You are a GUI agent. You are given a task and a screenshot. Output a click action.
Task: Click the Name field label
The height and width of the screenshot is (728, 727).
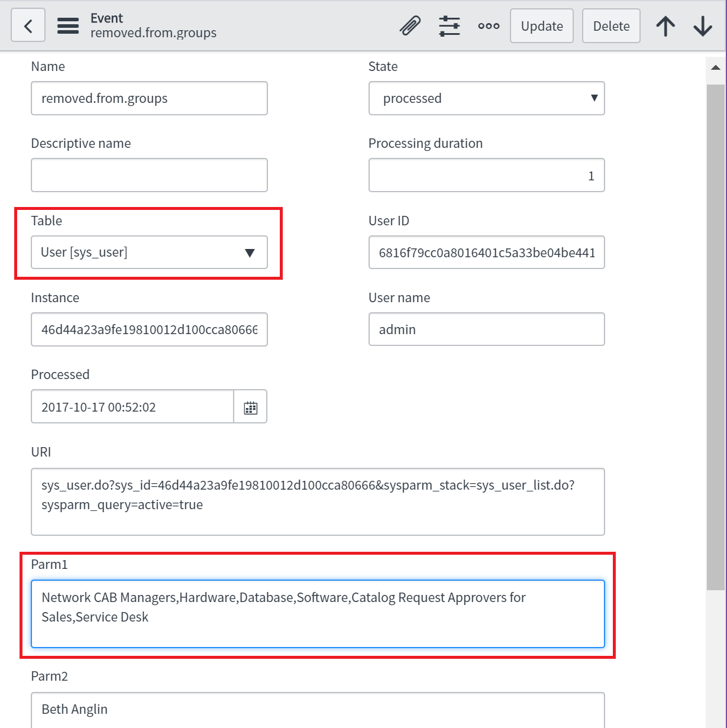click(x=47, y=66)
